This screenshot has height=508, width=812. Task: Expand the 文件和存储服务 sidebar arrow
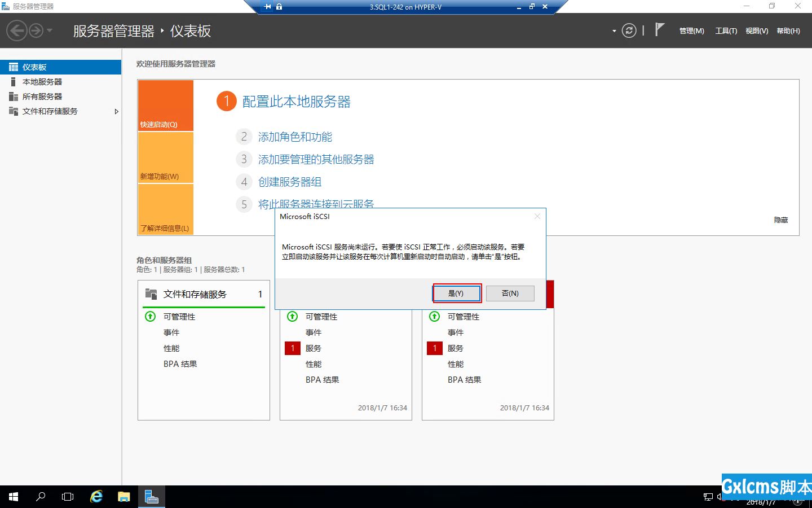pyautogui.click(x=116, y=111)
